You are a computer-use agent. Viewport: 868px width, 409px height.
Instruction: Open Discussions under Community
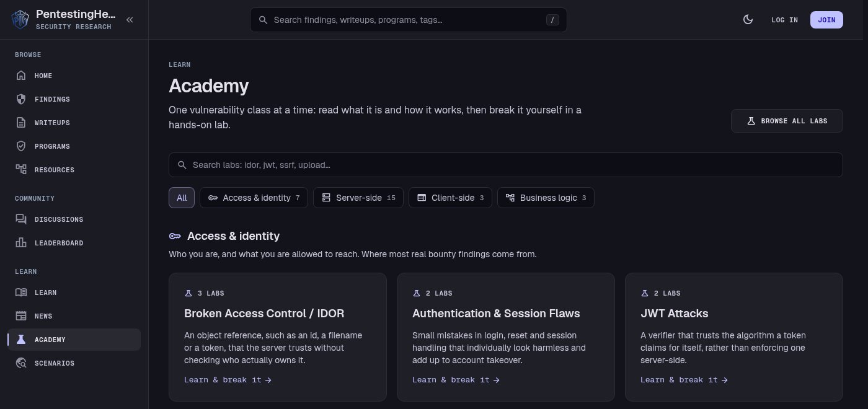click(x=74, y=219)
